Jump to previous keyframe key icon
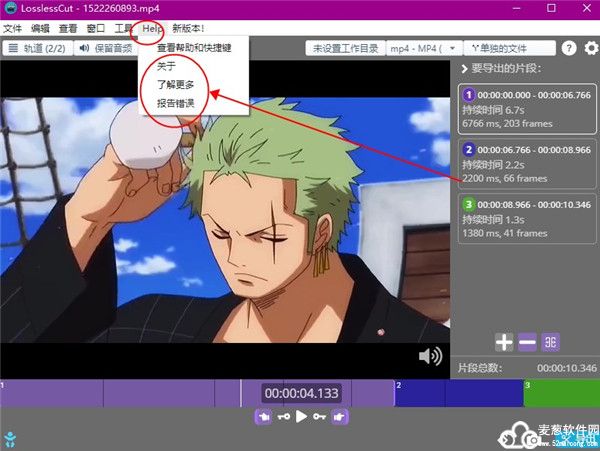The width and height of the screenshot is (600, 451). 284,417
